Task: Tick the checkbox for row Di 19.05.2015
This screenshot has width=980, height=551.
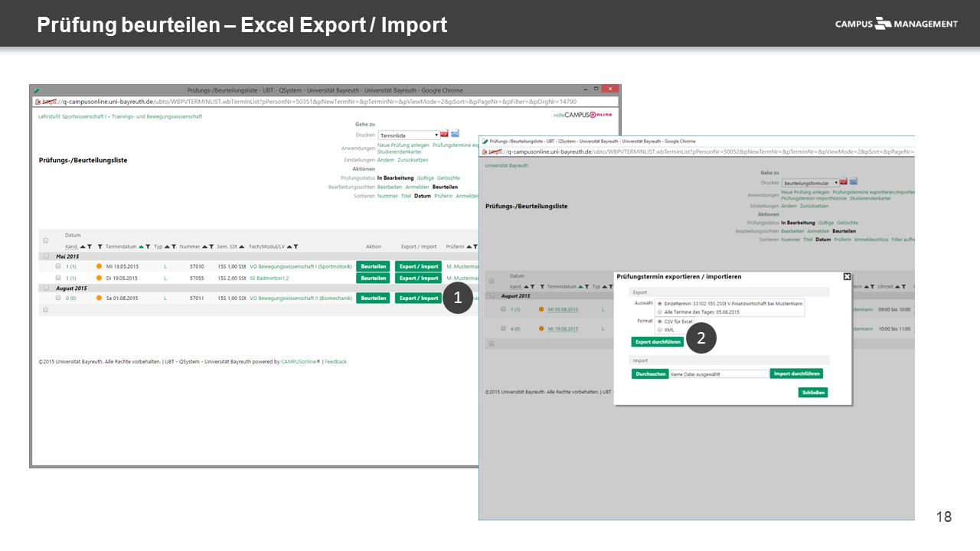Action: click(x=58, y=278)
